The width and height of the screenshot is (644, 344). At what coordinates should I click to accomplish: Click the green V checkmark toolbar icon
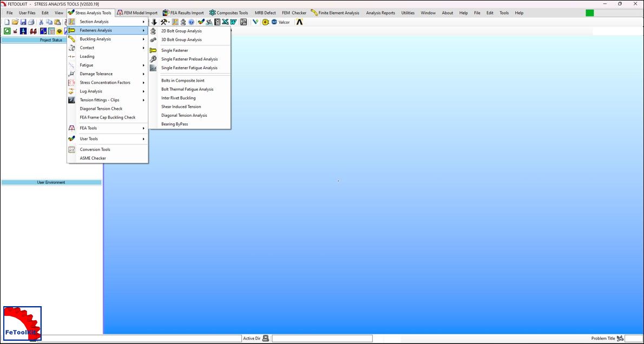click(x=256, y=22)
